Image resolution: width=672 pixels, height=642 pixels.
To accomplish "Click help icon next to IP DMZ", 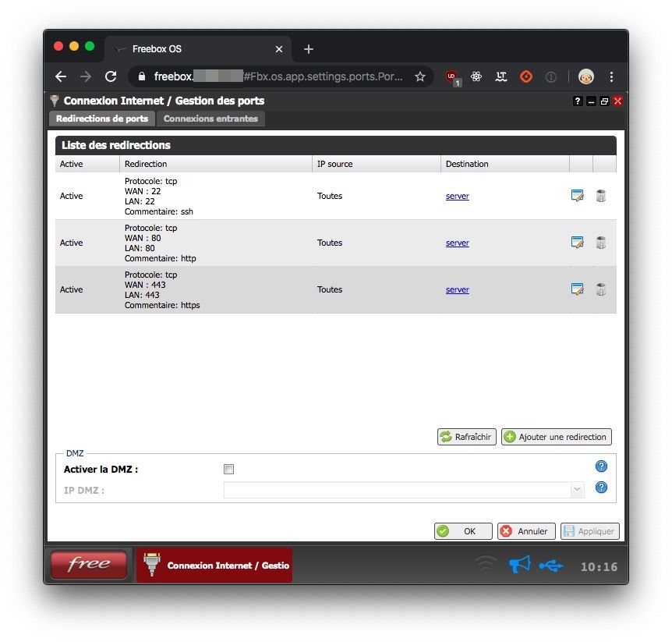I will 600,488.
